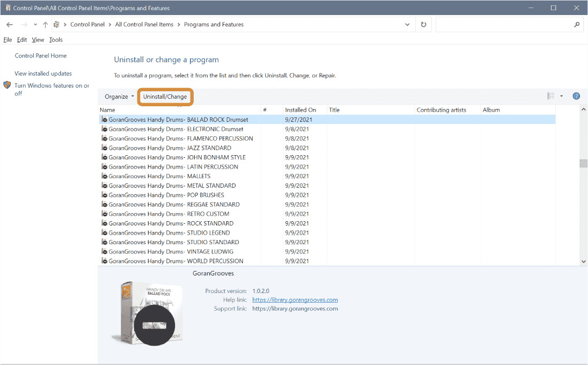Change the view layout icon

pos(550,96)
